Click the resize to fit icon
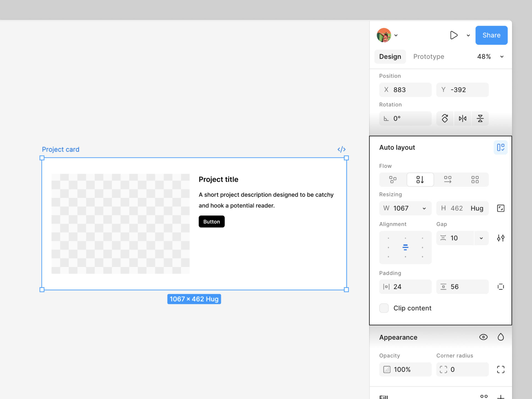This screenshot has width=532, height=399. [x=501, y=208]
